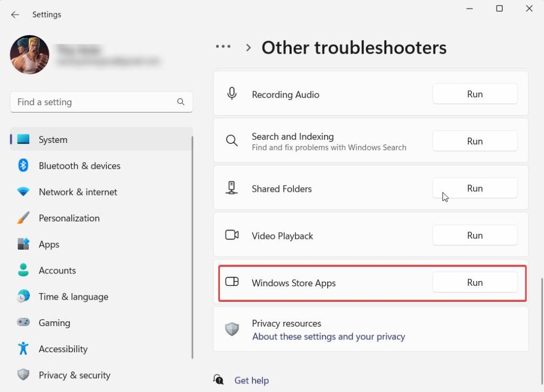The image size is (544, 392).
Task: Open the Accounts person icon
Action: [x=23, y=270]
